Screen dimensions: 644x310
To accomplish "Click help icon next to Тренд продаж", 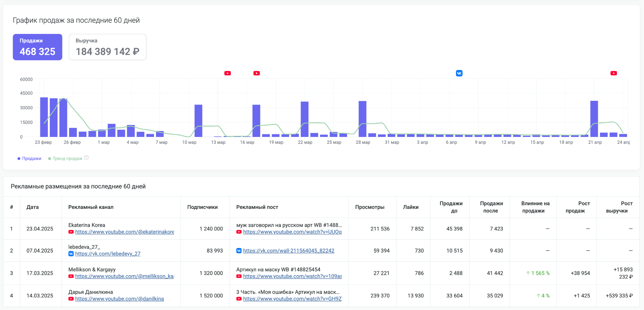I will [x=86, y=158].
